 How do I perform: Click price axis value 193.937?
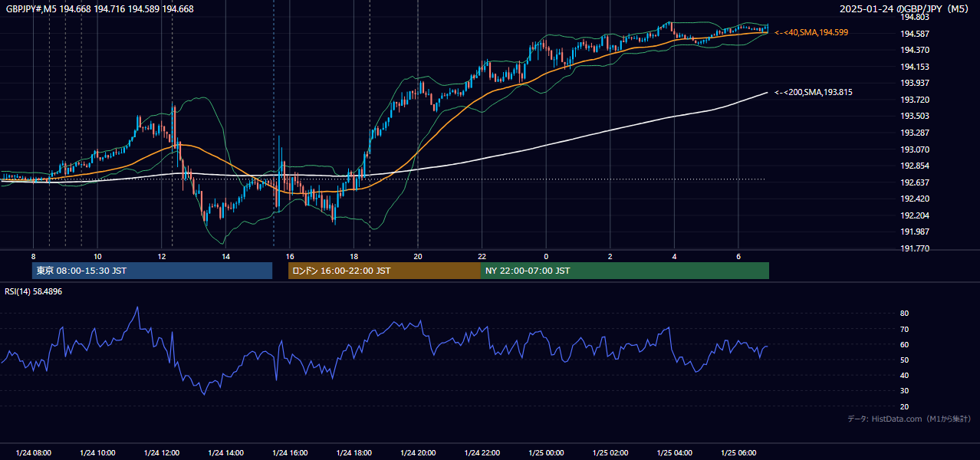913,83
